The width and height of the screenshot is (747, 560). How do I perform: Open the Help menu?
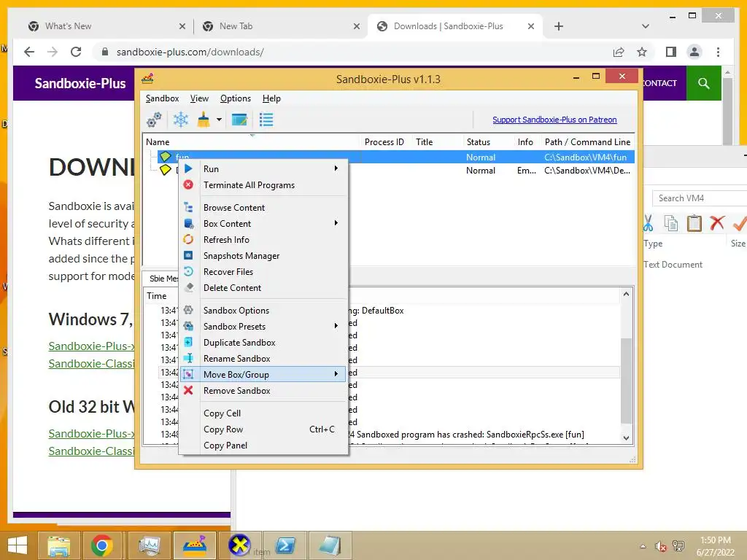pos(271,98)
